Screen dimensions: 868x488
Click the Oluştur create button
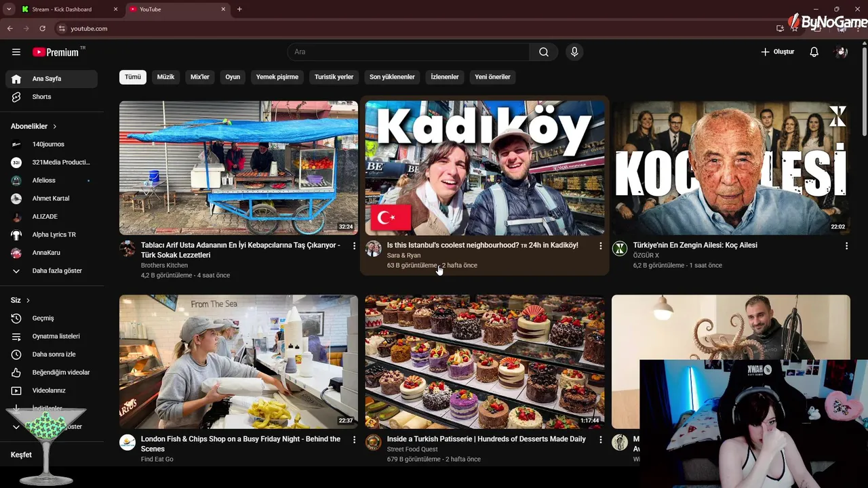click(777, 52)
